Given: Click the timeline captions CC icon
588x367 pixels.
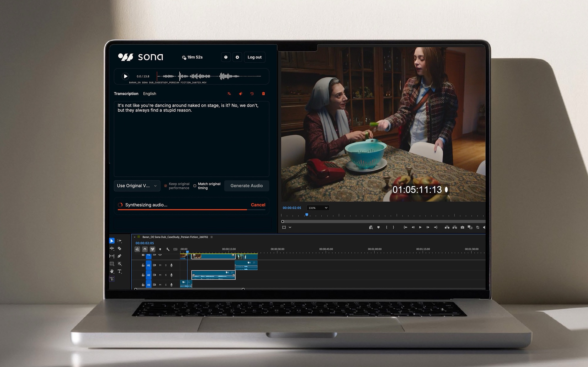Looking at the screenshot, I should click(175, 249).
